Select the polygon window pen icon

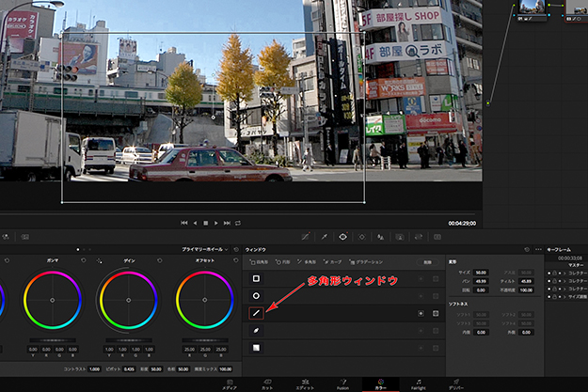pyautogui.click(x=256, y=313)
